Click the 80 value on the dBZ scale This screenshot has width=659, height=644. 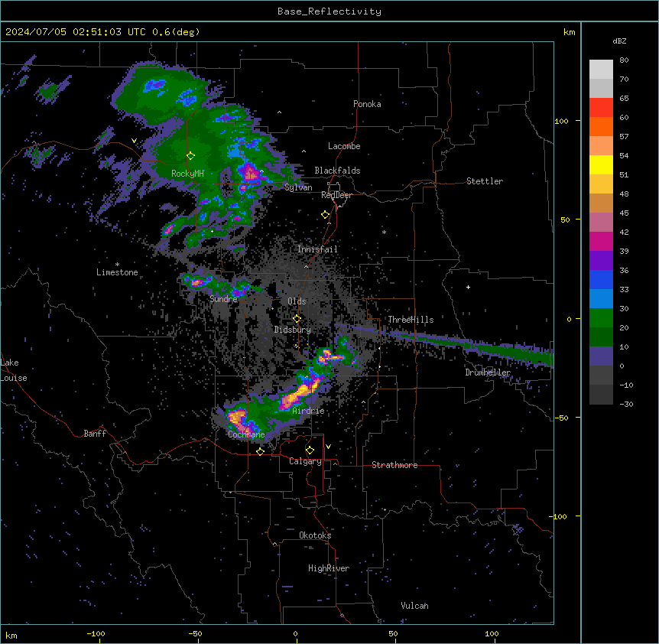click(624, 60)
